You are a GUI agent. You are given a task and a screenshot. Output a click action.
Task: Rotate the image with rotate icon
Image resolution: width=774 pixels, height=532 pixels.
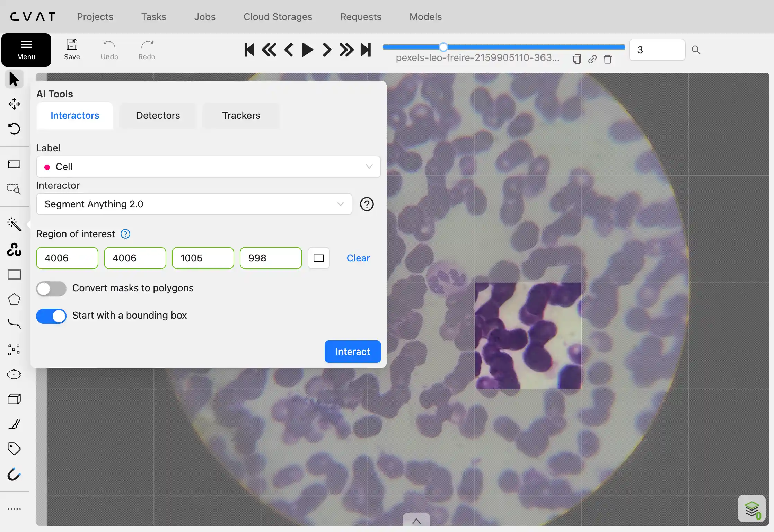[x=14, y=129]
